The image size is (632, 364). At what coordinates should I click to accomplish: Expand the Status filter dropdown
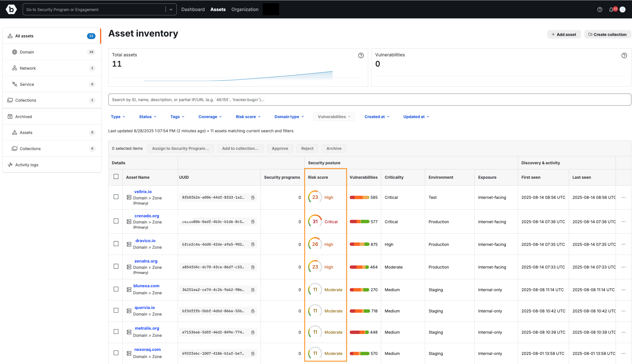tap(148, 117)
